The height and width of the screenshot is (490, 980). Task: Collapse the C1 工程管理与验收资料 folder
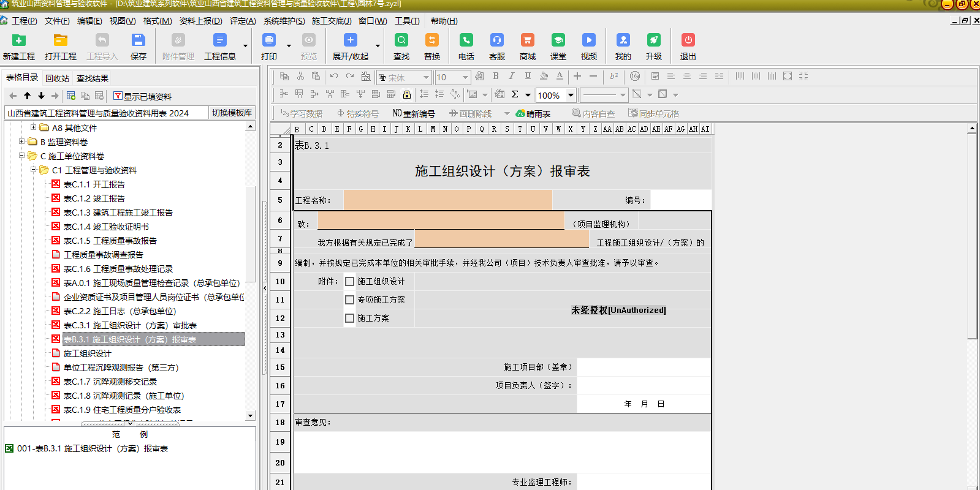click(34, 170)
